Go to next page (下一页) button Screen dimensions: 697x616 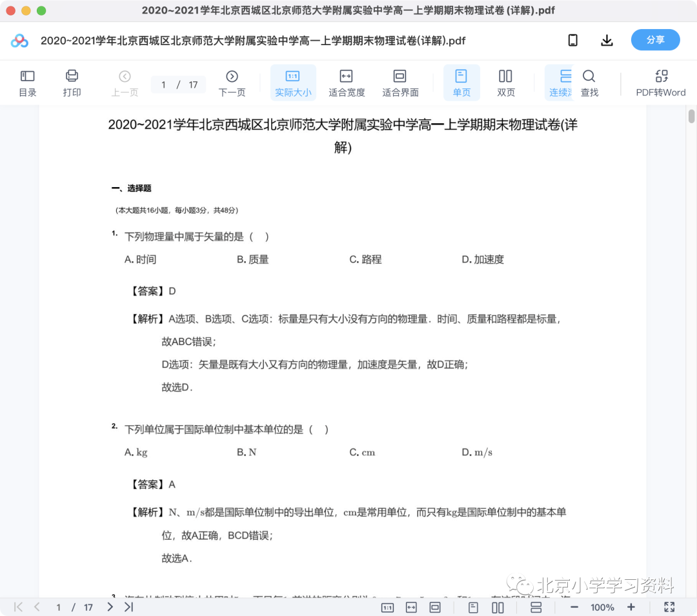pyautogui.click(x=232, y=83)
